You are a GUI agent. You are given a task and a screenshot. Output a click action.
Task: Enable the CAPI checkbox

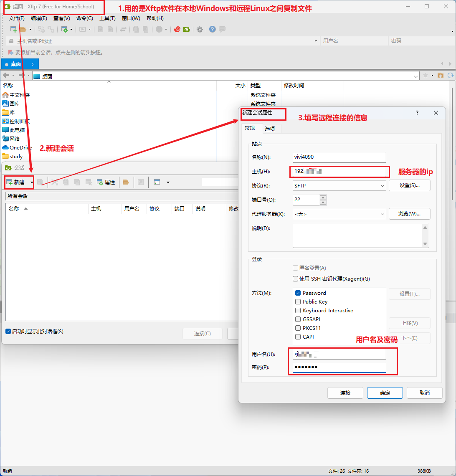pyautogui.click(x=298, y=337)
